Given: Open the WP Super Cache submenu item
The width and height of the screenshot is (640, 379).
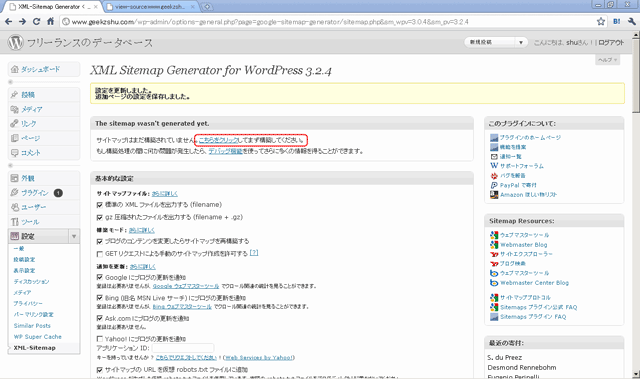Looking at the screenshot, I should click(38, 337).
